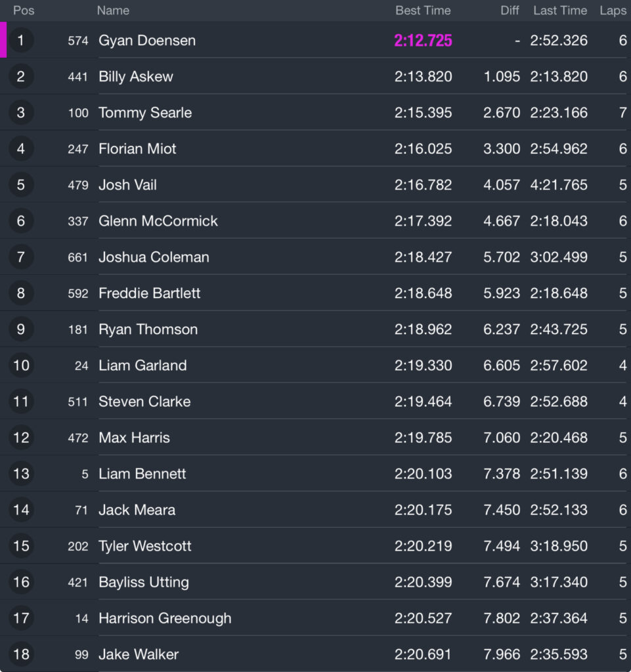
Task: Tap the position 10 circle badge
Action: [20, 365]
